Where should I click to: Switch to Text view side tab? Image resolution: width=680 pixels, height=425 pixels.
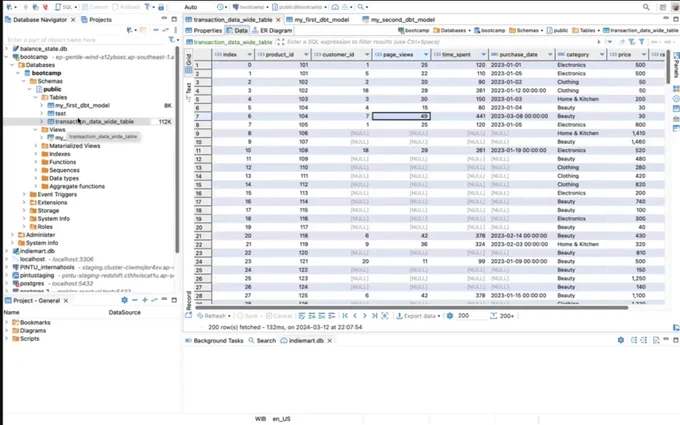(189, 91)
